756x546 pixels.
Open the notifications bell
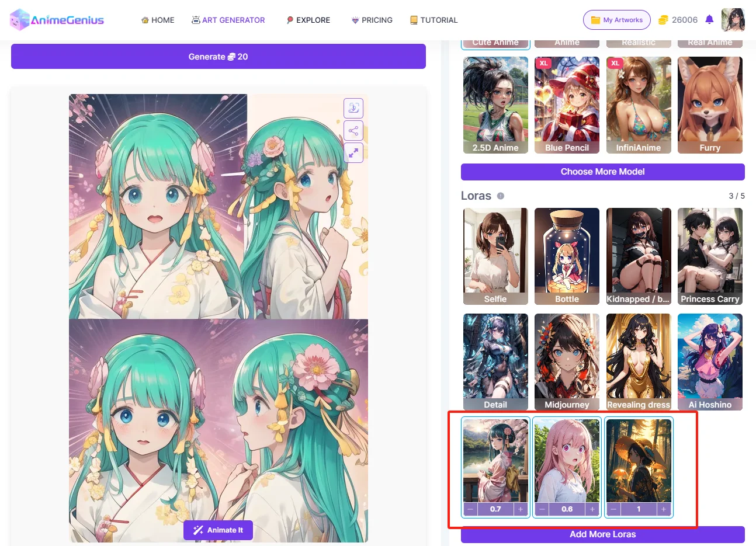click(709, 20)
